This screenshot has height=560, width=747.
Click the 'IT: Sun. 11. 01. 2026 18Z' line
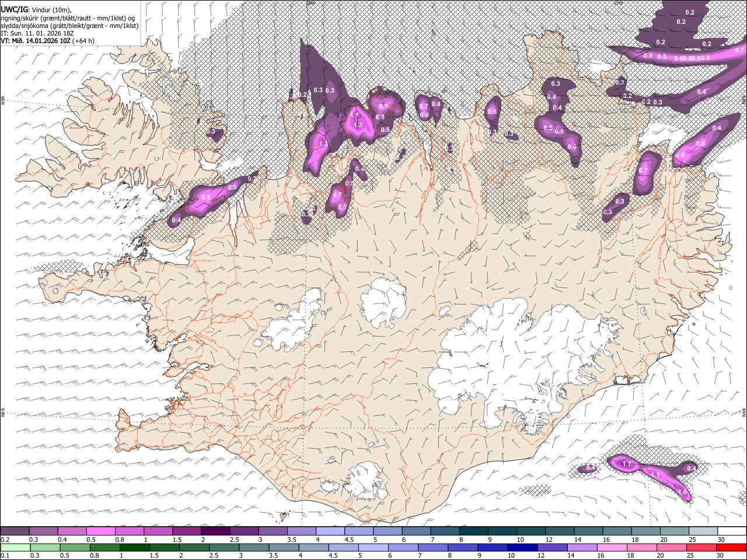(37, 33)
